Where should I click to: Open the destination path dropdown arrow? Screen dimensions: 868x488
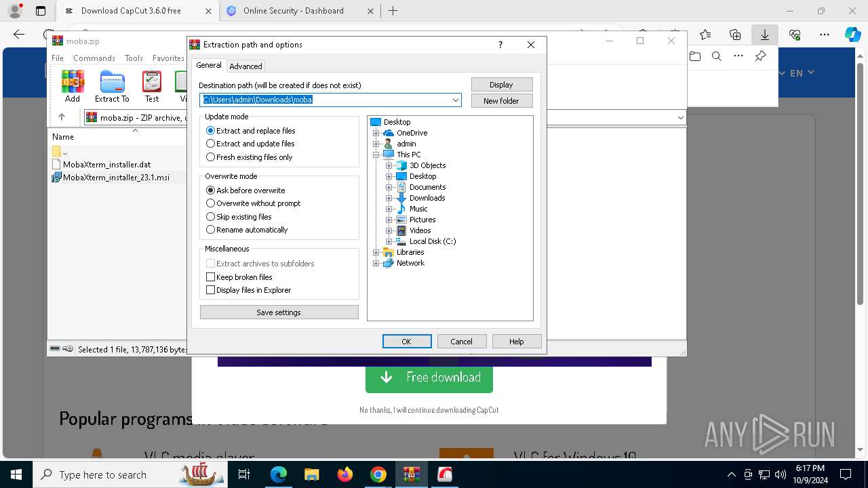pos(456,100)
